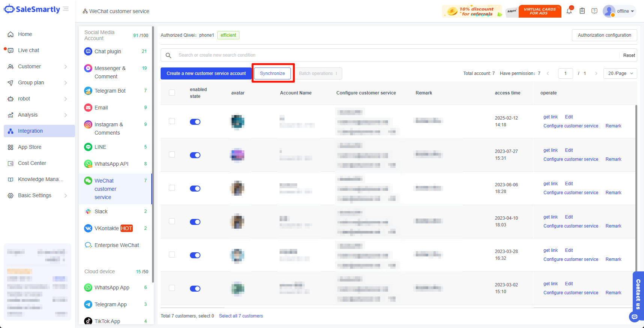Click the Contact us chat bubble icon
This screenshot has height=328, width=644.
[x=634, y=317]
